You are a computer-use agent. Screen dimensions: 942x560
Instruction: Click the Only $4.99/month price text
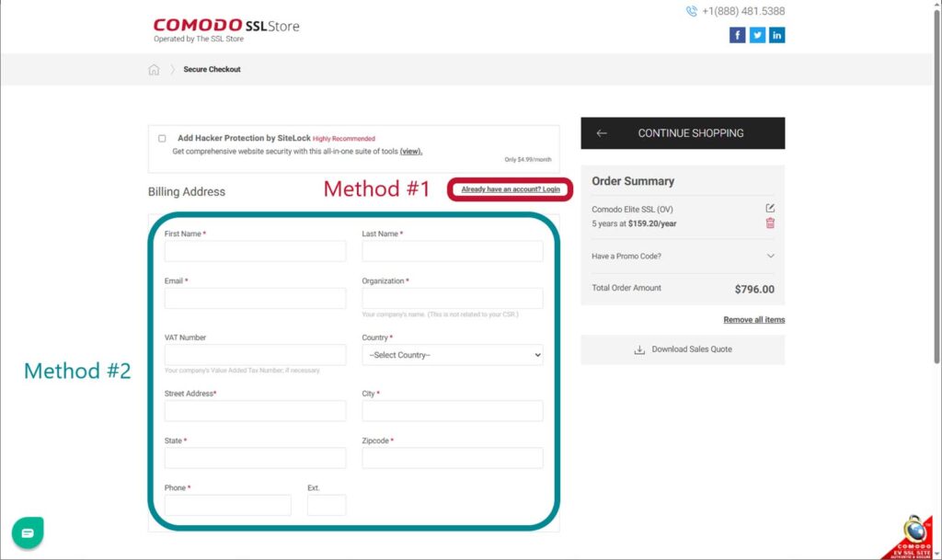coord(527,160)
